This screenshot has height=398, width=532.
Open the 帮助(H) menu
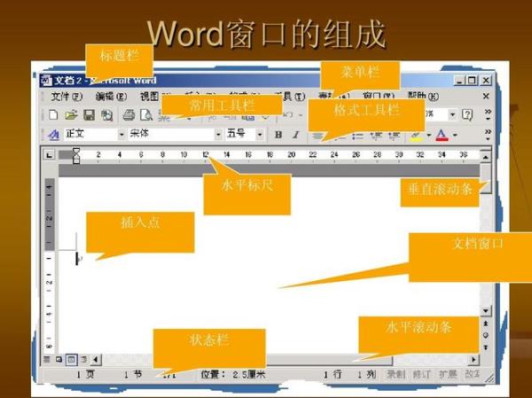tap(423, 97)
